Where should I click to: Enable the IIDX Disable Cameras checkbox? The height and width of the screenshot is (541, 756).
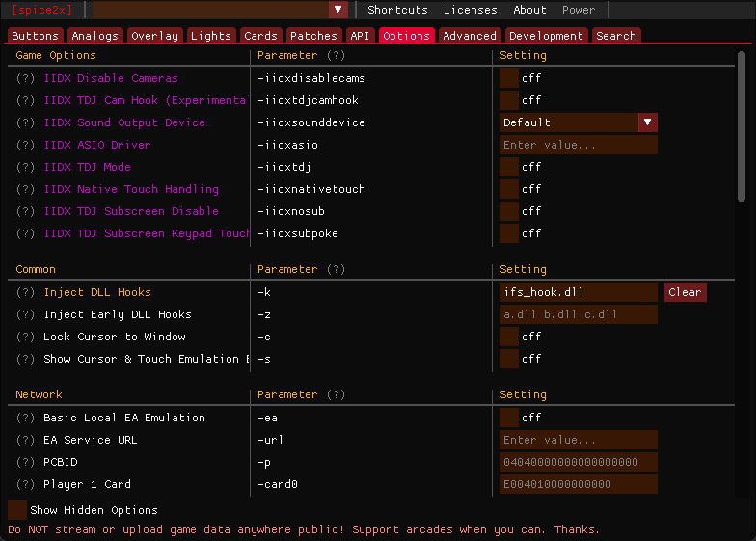tap(509, 78)
